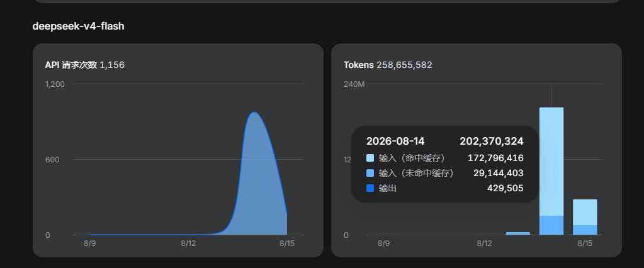Click the value 172,796,416
This screenshot has height=268, width=644.
495,158
